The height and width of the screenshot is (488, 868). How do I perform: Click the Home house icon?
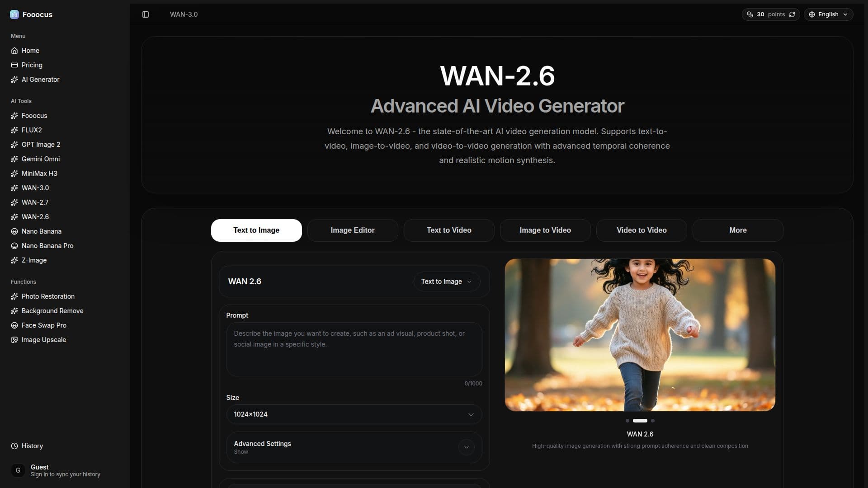click(14, 51)
